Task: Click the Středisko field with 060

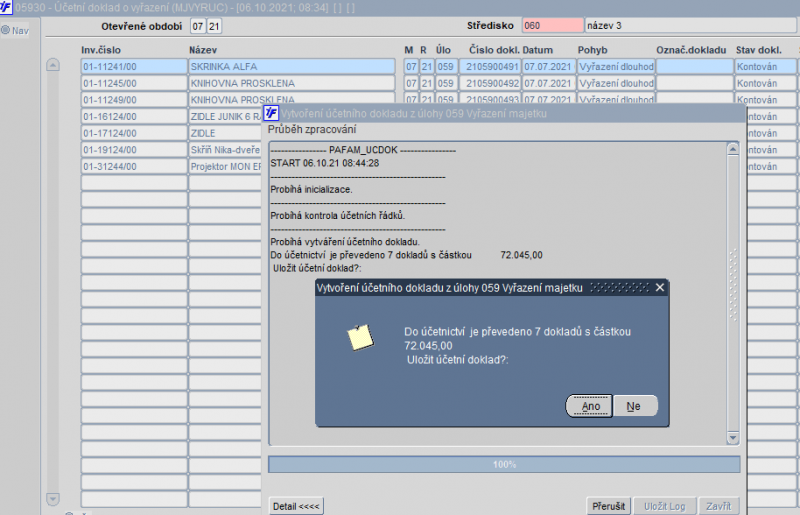Action: pos(553,25)
